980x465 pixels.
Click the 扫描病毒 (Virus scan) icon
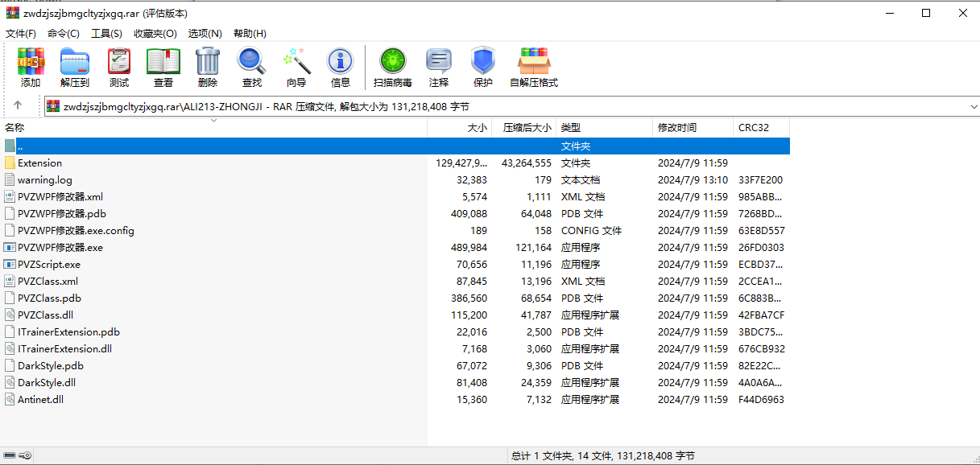coord(393,61)
